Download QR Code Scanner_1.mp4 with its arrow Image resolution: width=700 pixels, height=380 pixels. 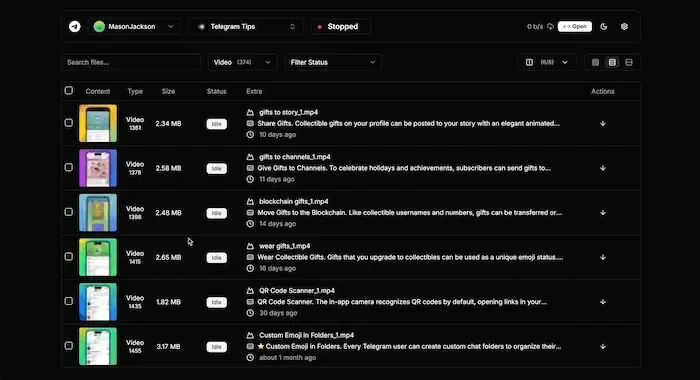[x=603, y=302]
